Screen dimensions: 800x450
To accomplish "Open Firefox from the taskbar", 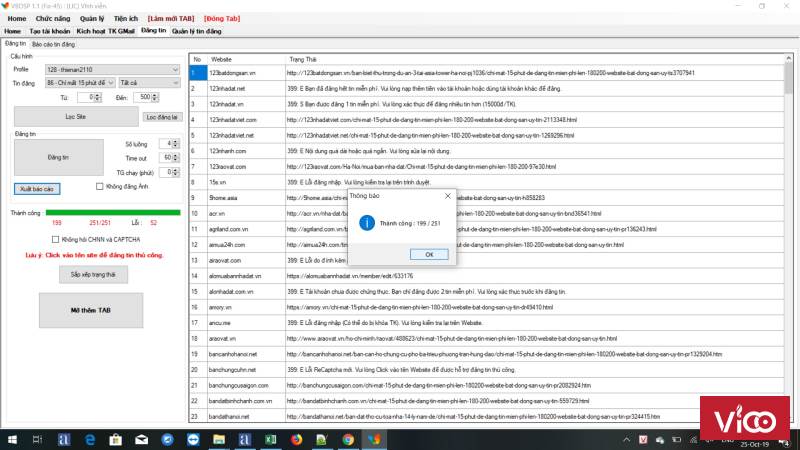I will pos(297,438).
